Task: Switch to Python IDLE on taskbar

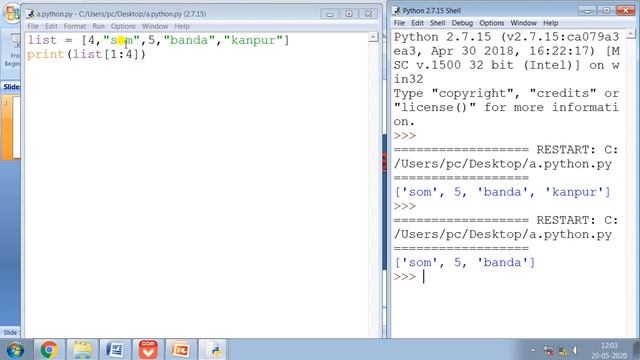Action: pyautogui.click(x=215, y=350)
